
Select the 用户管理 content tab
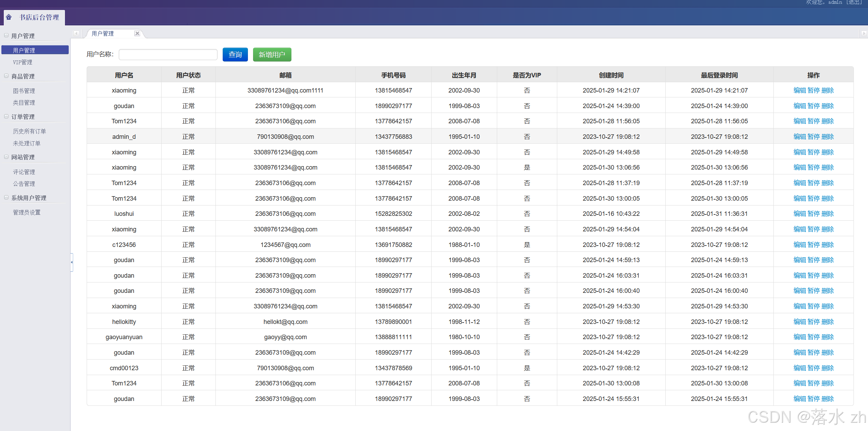pos(103,33)
